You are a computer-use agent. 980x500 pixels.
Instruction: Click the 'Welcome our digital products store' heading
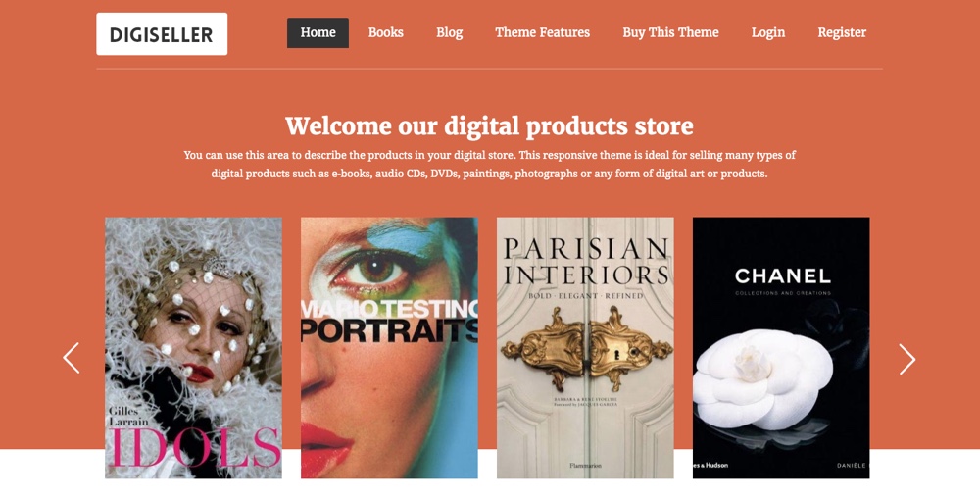(489, 125)
